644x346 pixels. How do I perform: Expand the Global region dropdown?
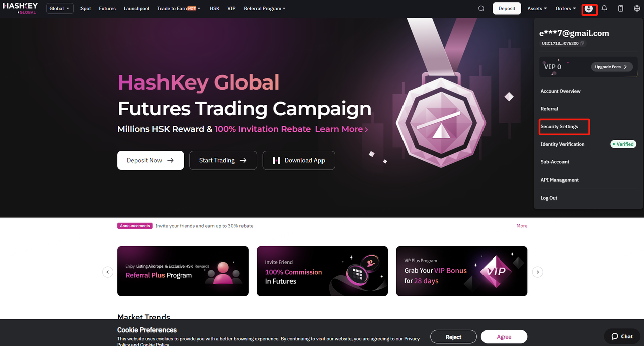[x=60, y=8]
